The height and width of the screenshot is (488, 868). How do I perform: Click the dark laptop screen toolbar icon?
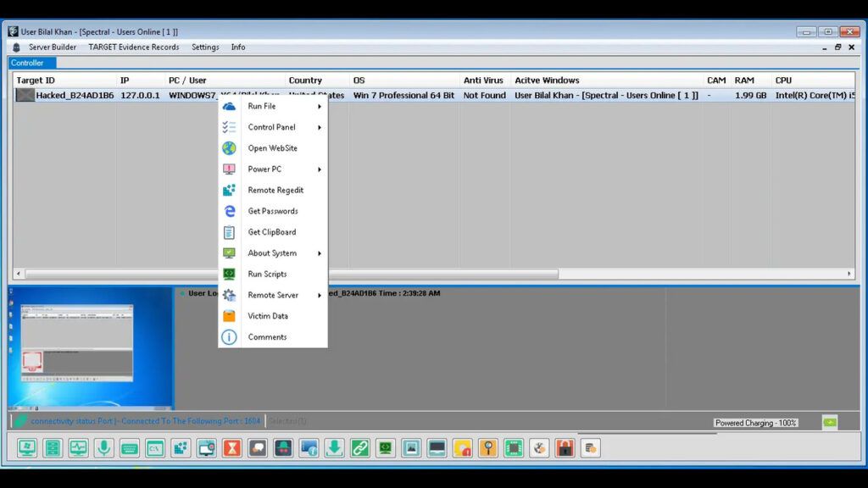(x=437, y=447)
